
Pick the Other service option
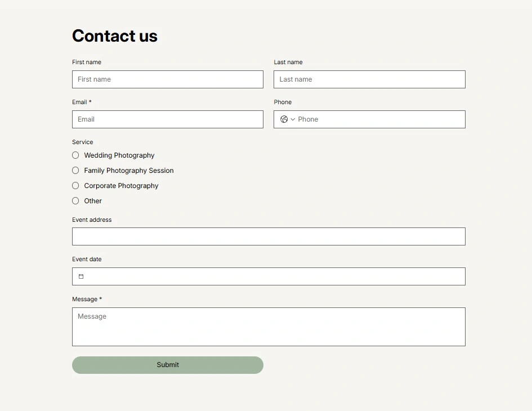[x=75, y=201]
